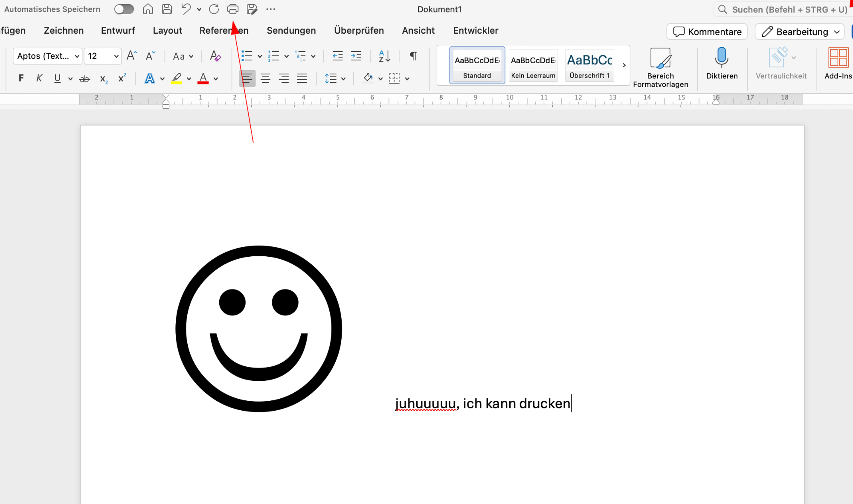Screen dimensions: 853x504
Task: Toggle Automatisches Speichern switch
Action: [124, 9]
